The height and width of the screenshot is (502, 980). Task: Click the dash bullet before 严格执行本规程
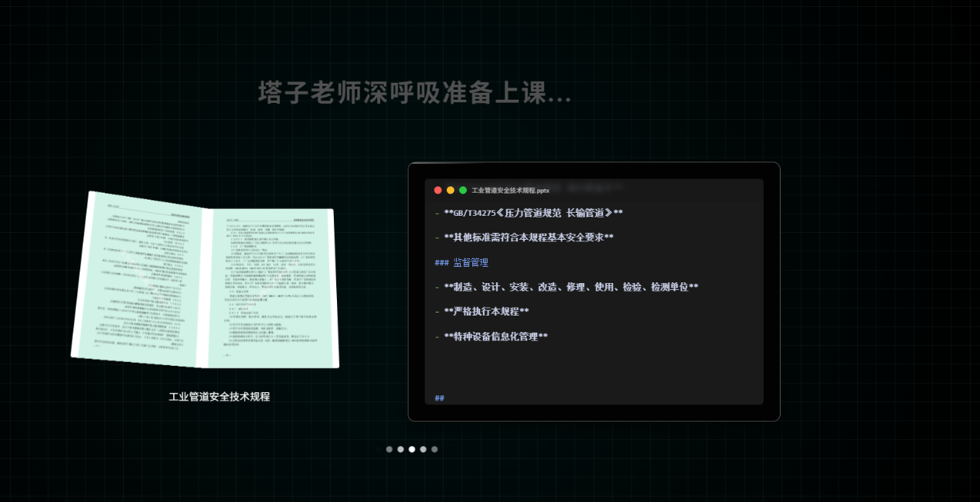click(437, 311)
